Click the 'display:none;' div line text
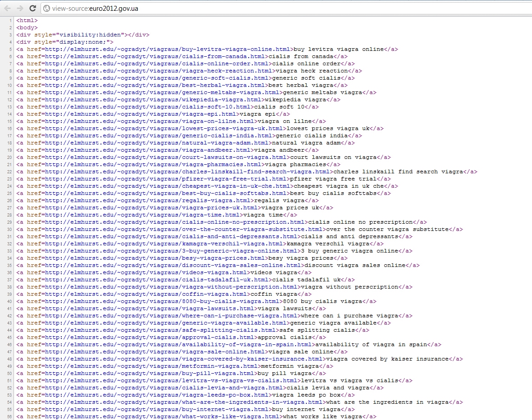Screen dimensions: 532x420 pos(65,42)
